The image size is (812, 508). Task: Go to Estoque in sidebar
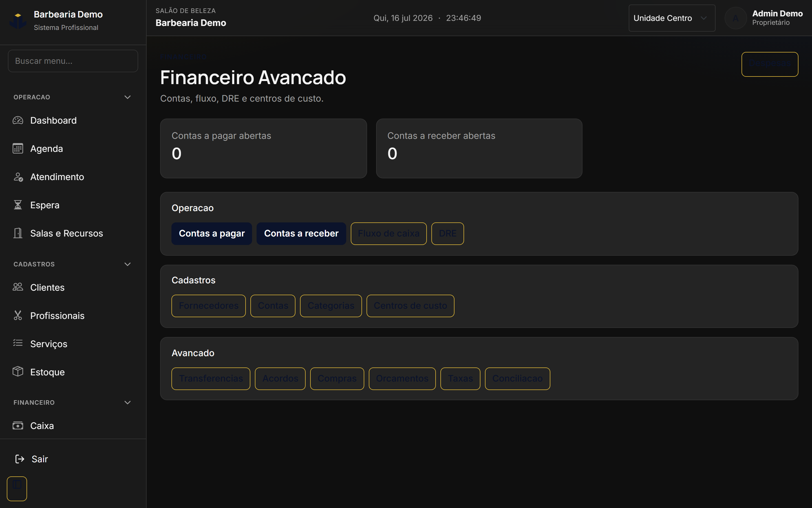(x=73, y=372)
